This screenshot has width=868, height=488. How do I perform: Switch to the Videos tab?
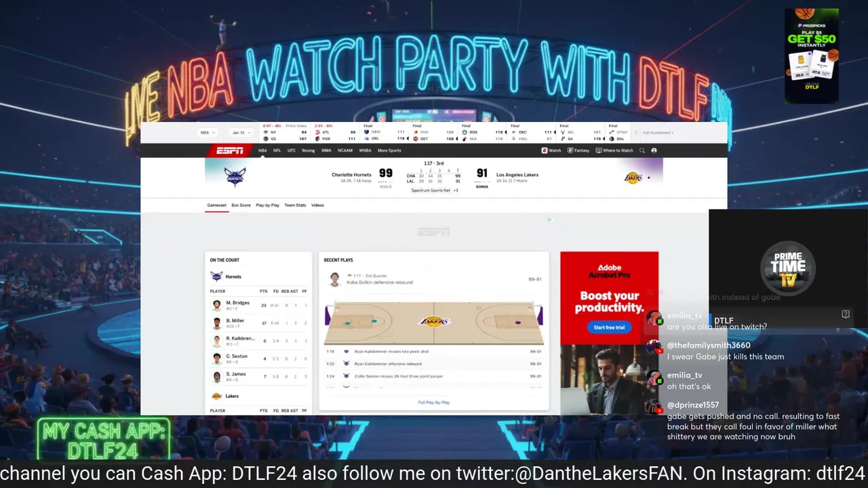[317, 205]
